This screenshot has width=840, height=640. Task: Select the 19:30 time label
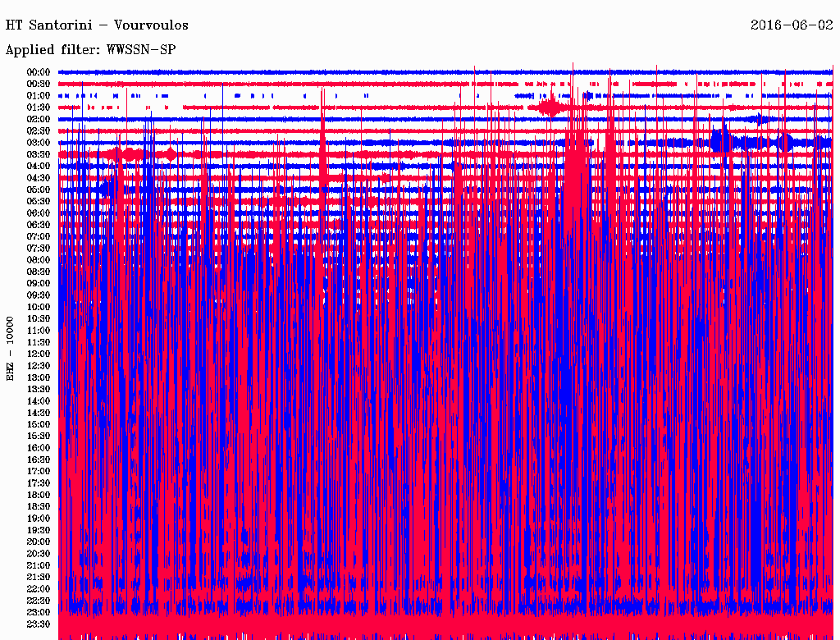(x=39, y=530)
